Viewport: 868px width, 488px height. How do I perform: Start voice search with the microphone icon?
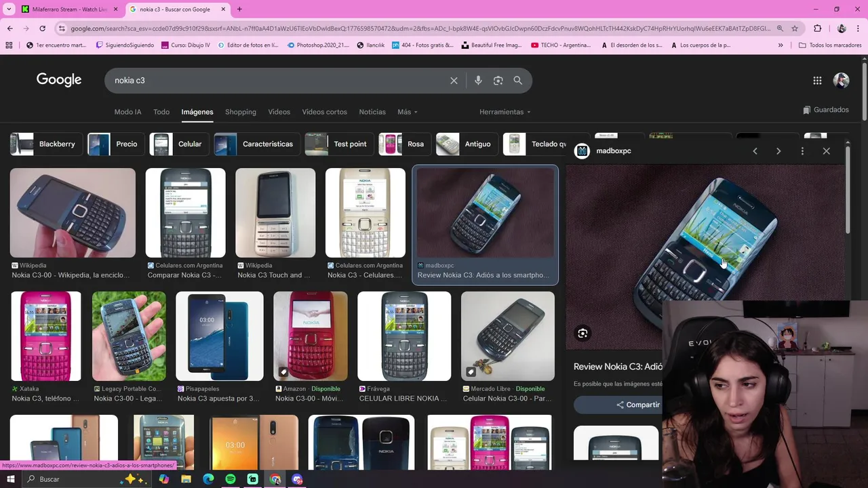point(478,81)
